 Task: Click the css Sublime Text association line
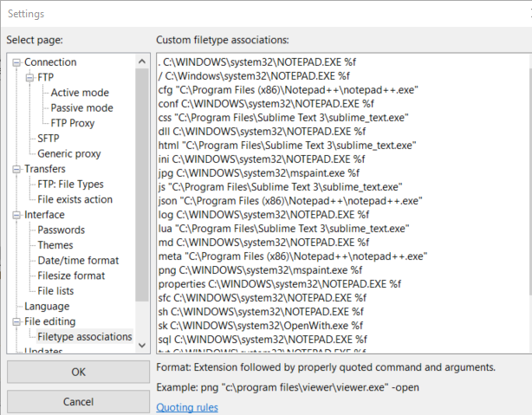pos(283,118)
